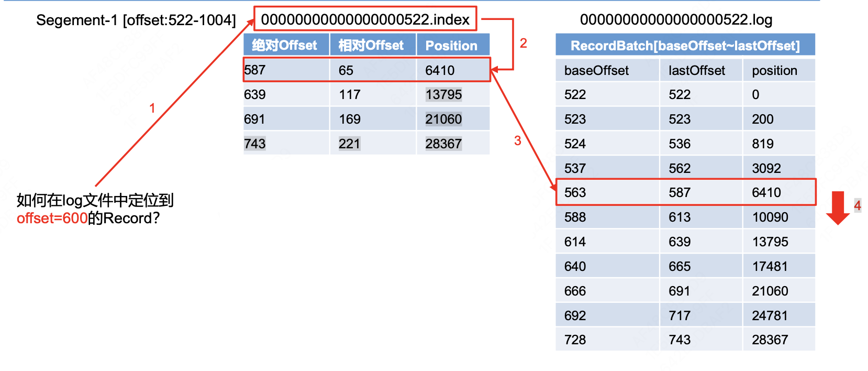Click the RecordBatch[baseOffset~lastOffset] header bar
Viewport: 868px width, 371px height.
point(685,46)
